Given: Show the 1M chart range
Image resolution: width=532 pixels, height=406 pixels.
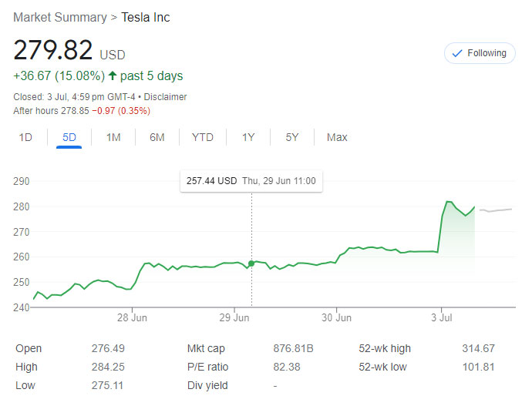Looking at the screenshot, I should tap(113, 137).
